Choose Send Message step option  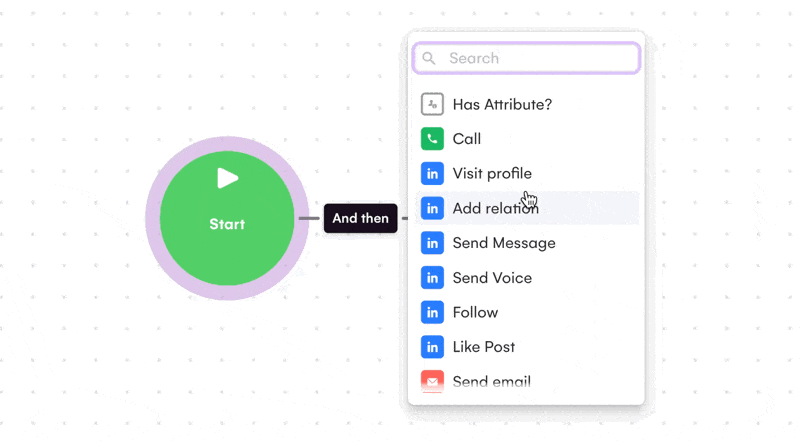tap(504, 243)
